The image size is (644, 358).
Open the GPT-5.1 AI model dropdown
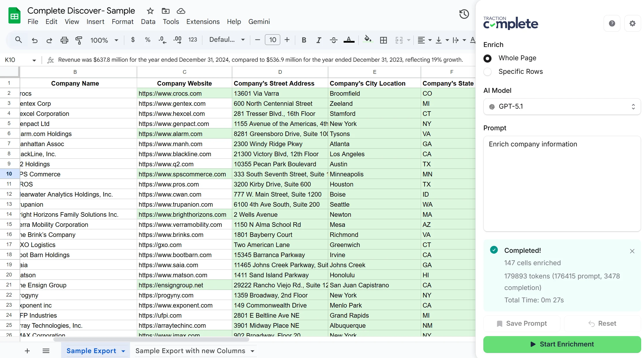[x=562, y=107]
